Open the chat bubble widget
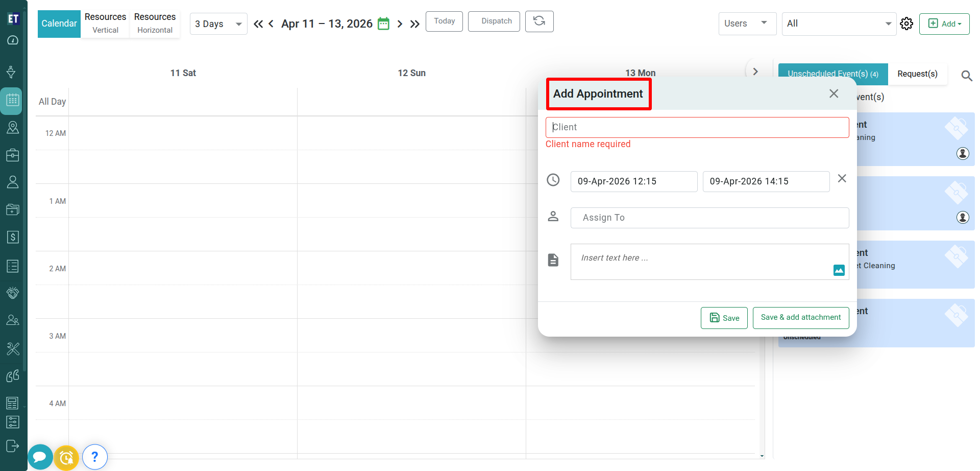This screenshot has width=980, height=471. (40, 457)
